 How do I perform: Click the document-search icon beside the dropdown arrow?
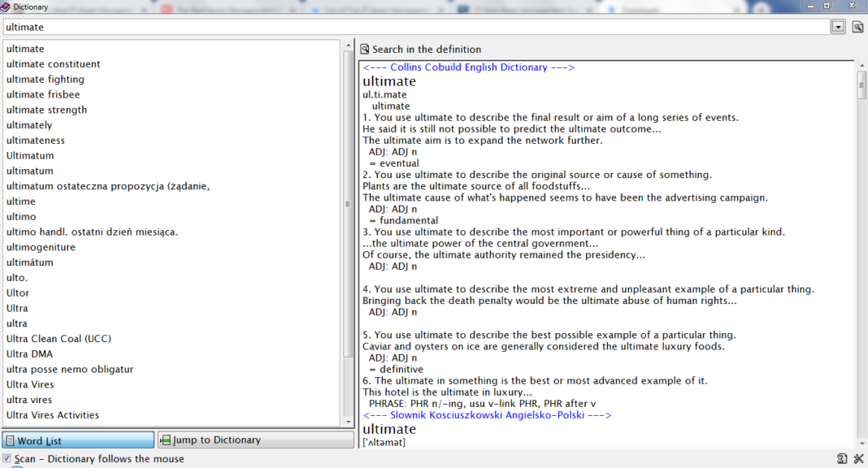click(857, 26)
